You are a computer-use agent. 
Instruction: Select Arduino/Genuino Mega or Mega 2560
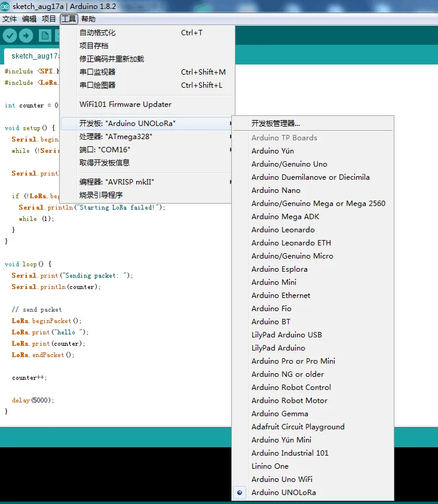point(313,204)
